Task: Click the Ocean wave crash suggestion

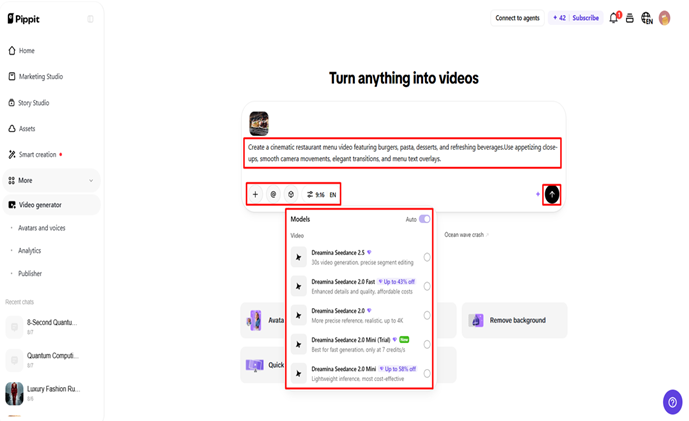Action: (466, 235)
